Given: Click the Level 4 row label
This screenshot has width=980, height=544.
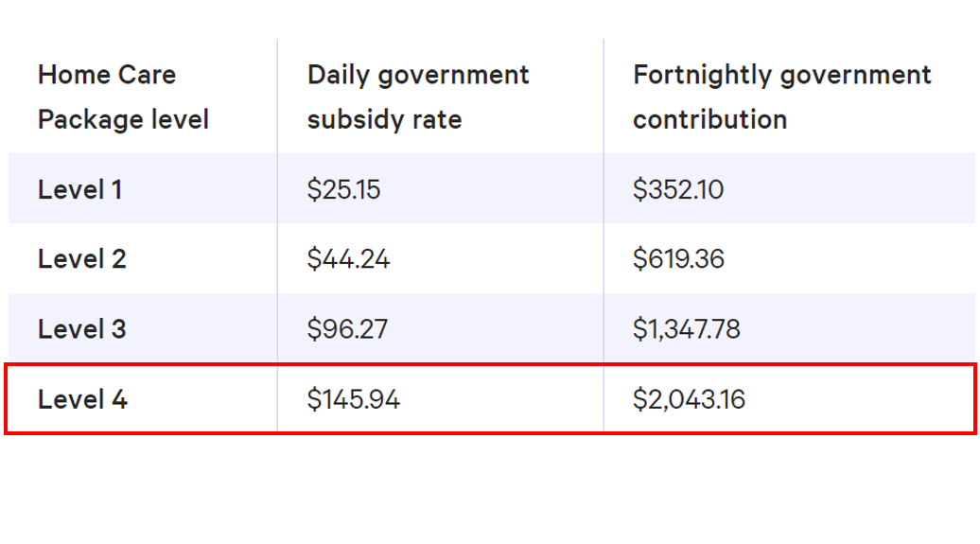Looking at the screenshot, I should click(x=83, y=399).
